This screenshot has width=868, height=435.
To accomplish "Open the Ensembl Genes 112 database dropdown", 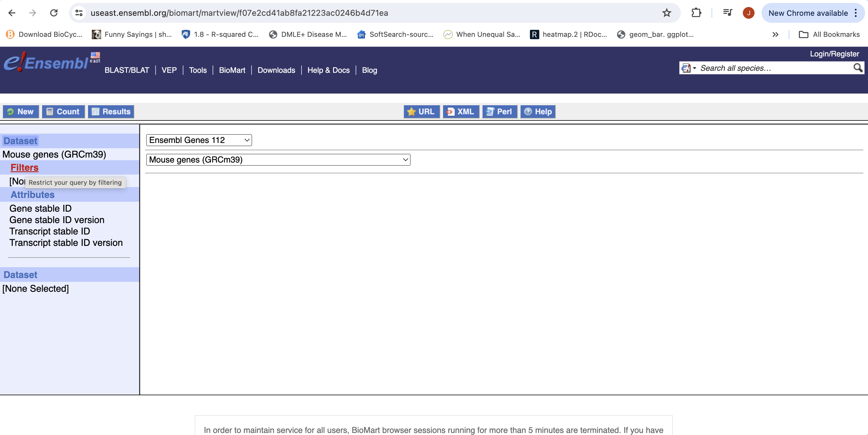I will pos(199,140).
